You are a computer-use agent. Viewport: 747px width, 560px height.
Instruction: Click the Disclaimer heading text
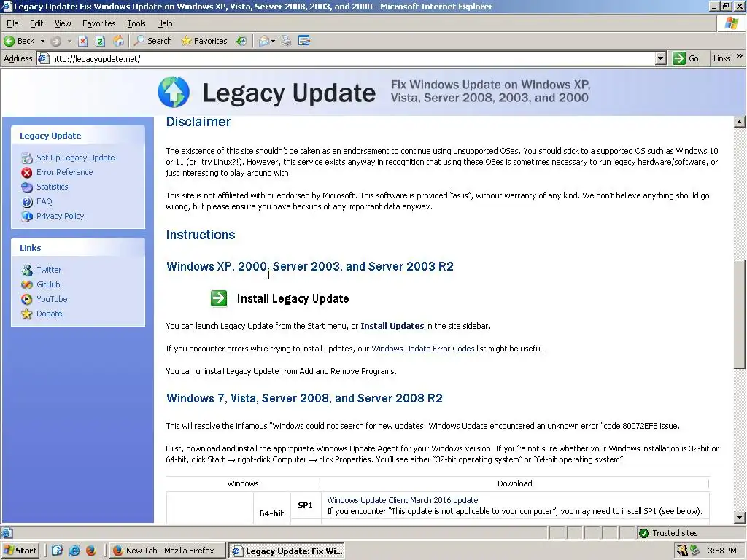click(198, 122)
